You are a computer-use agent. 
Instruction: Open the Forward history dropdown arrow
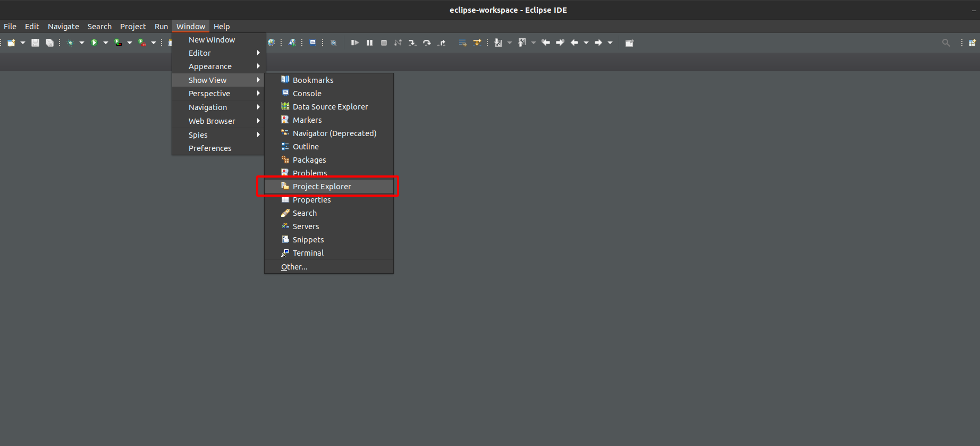[x=610, y=43]
